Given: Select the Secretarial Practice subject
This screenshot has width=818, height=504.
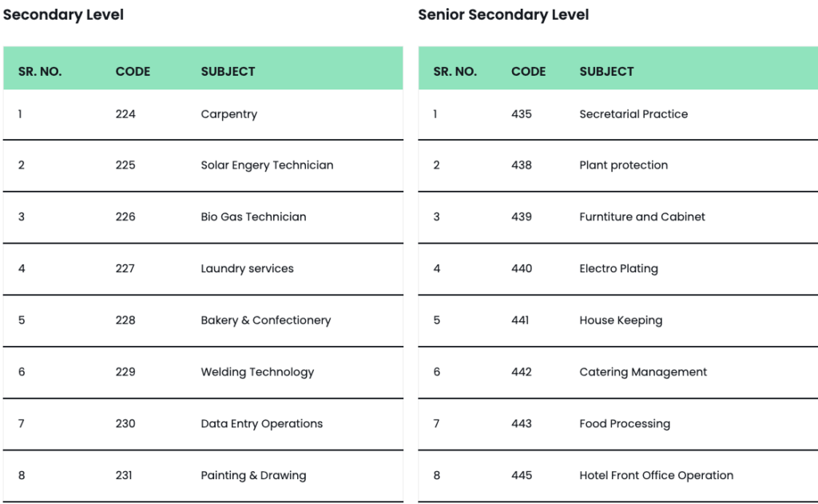Looking at the screenshot, I should coord(633,114).
